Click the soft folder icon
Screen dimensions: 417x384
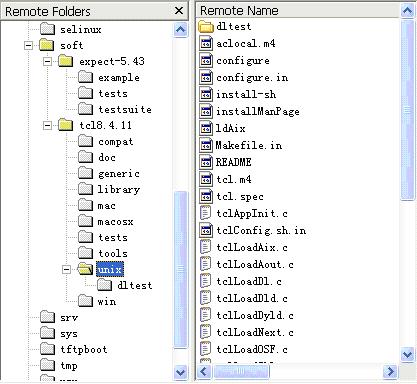[47, 45]
